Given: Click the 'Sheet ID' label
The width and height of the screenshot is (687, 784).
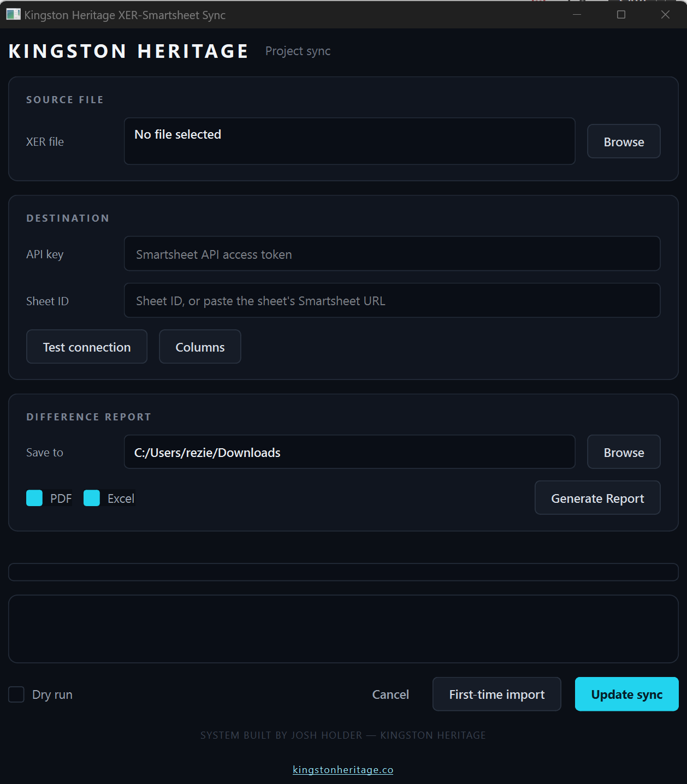Looking at the screenshot, I should [48, 301].
